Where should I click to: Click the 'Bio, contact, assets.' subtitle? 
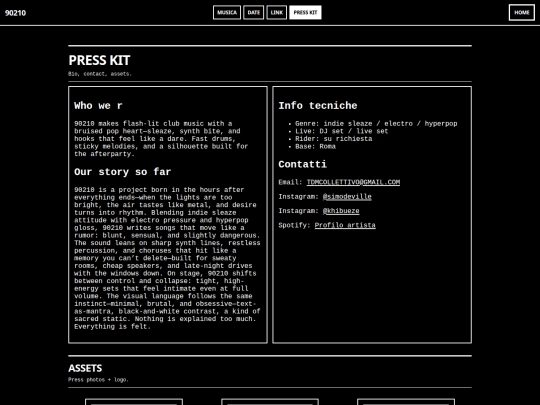[100, 74]
